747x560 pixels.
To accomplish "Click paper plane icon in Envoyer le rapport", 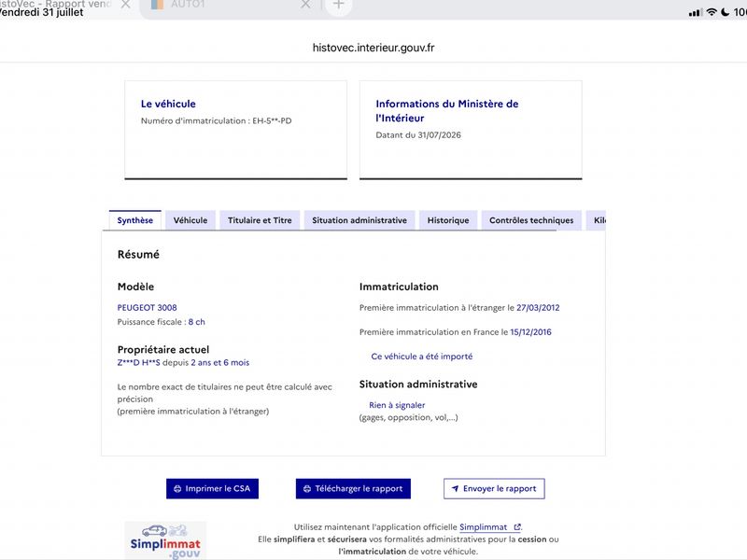I will pyautogui.click(x=455, y=488).
